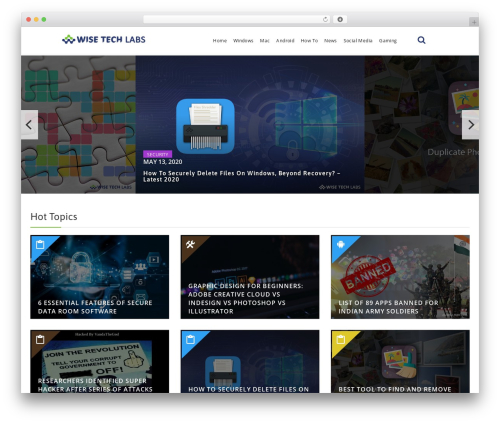Open the Social Media menu item
This screenshot has height=423, width=500.
(358, 41)
